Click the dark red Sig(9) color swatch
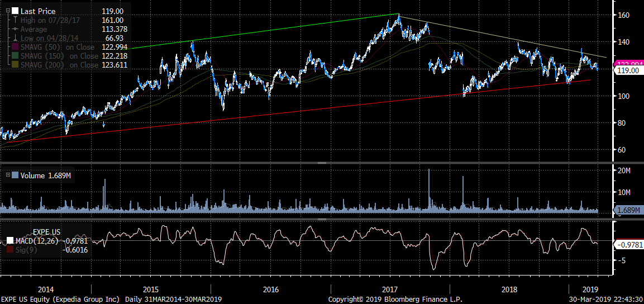The height and width of the screenshot is (304, 644). pyautogui.click(x=10, y=249)
